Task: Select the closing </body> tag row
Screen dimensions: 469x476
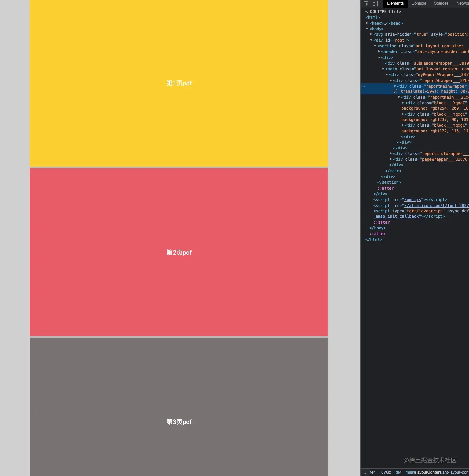Action: tap(378, 228)
